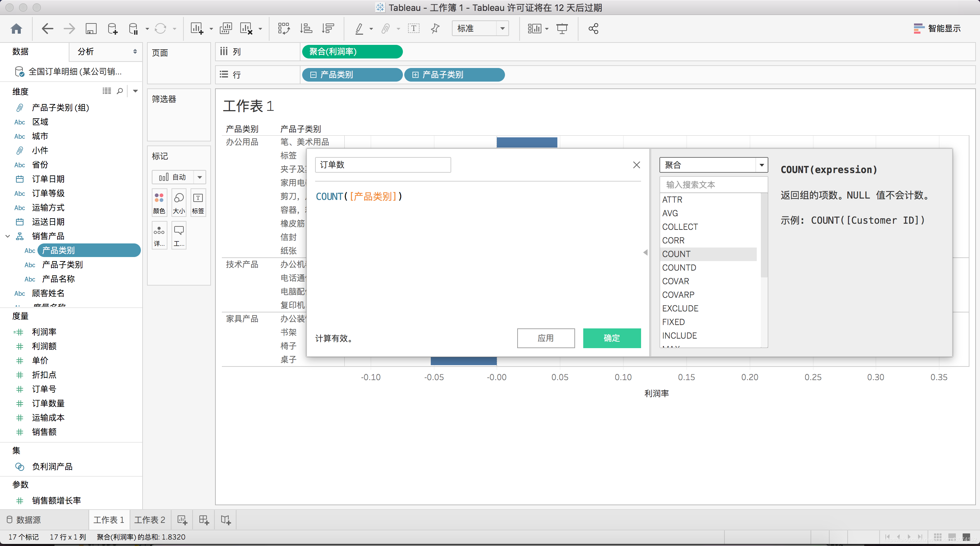Share workbook with others icon
This screenshot has height=546, width=980.
pyautogui.click(x=593, y=29)
